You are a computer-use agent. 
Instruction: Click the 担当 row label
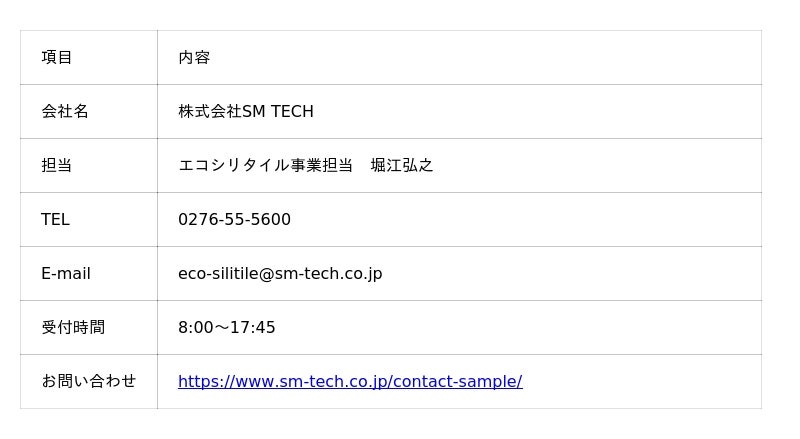pos(57,165)
